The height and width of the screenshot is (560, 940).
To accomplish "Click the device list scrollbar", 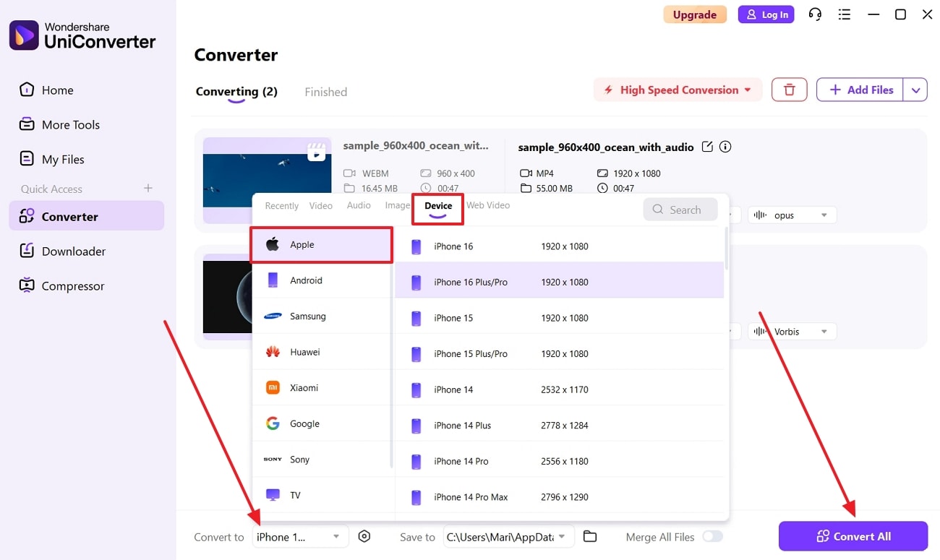I will click(726, 249).
